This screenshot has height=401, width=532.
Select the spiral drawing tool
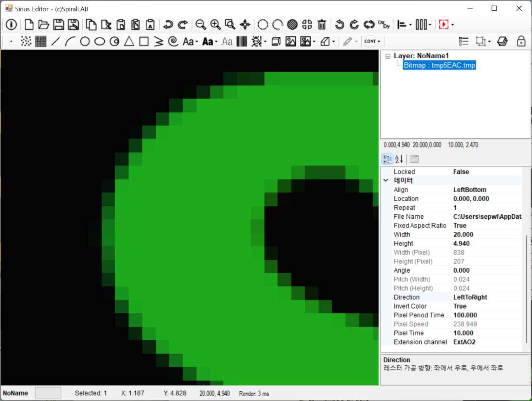click(x=173, y=41)
